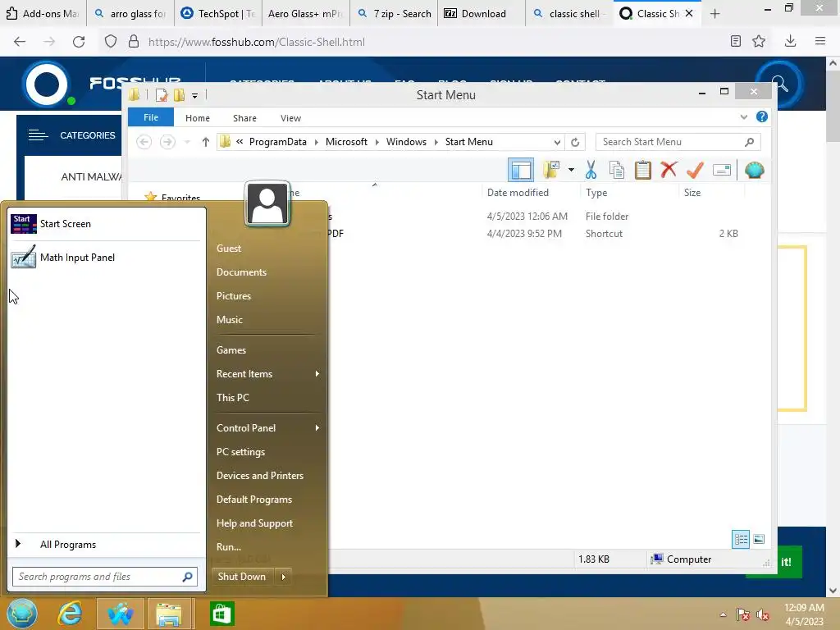
Task: Switch to details view icon
Action: click(741, 540)
